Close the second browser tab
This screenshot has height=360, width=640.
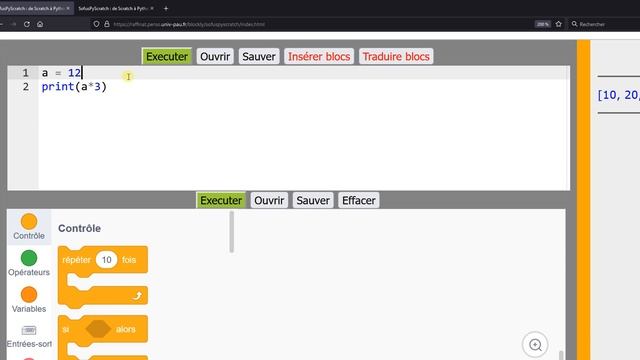pos(152,8)
